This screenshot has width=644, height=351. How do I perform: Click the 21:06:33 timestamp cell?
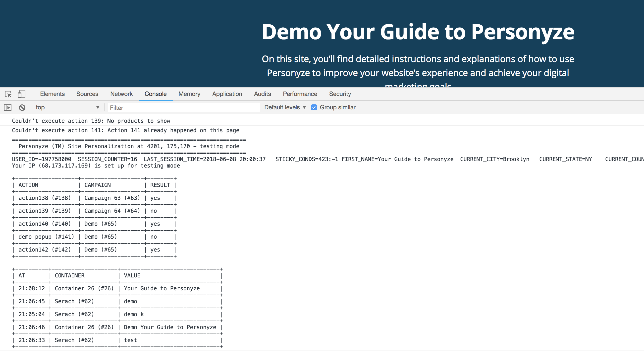[32, 340]
